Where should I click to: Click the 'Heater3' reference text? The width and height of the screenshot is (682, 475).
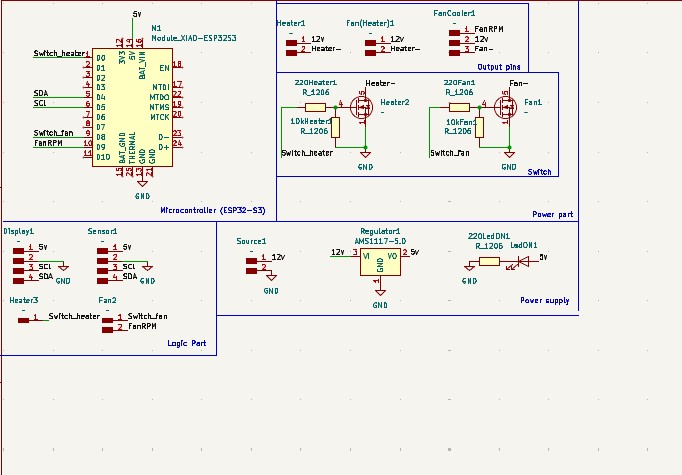24,300
